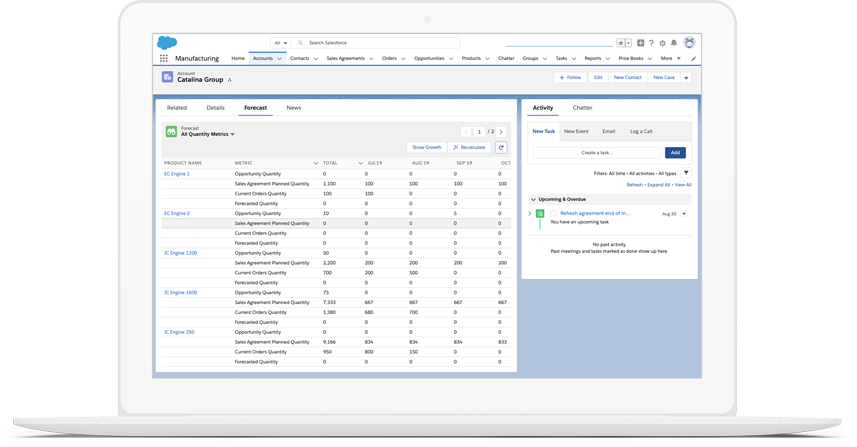Click the Show Growth button
The height and width of the screenshot is (447, 857).
tap(426, 148)
